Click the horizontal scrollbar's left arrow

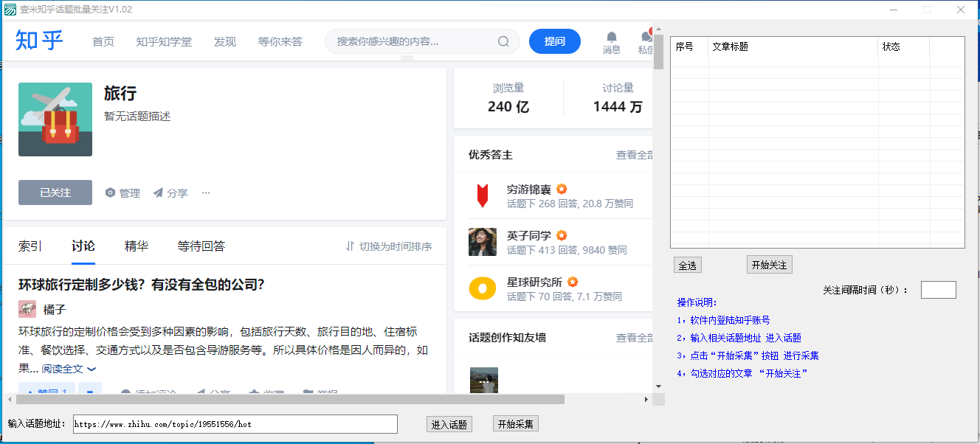tap(8, 399)
